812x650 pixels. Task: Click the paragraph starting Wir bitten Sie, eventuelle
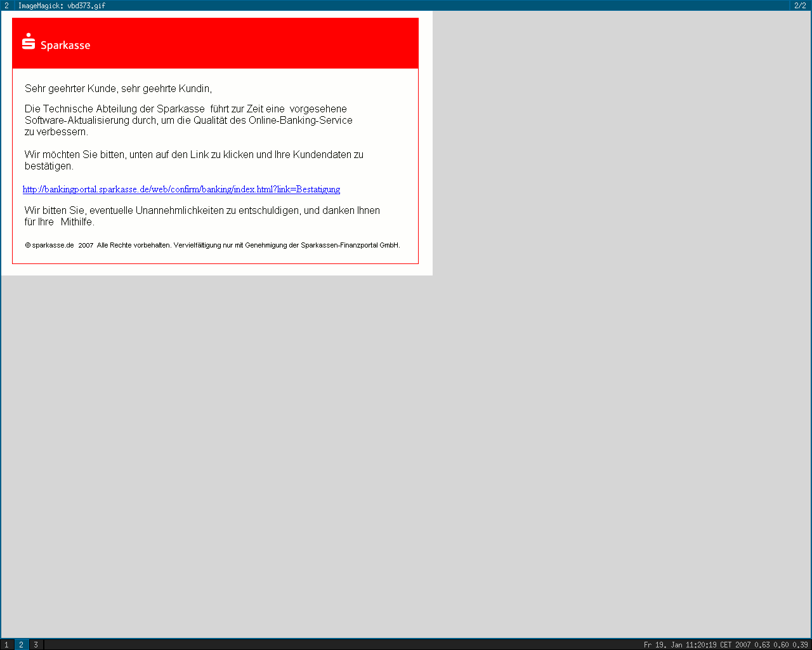[x=202, y=216]
